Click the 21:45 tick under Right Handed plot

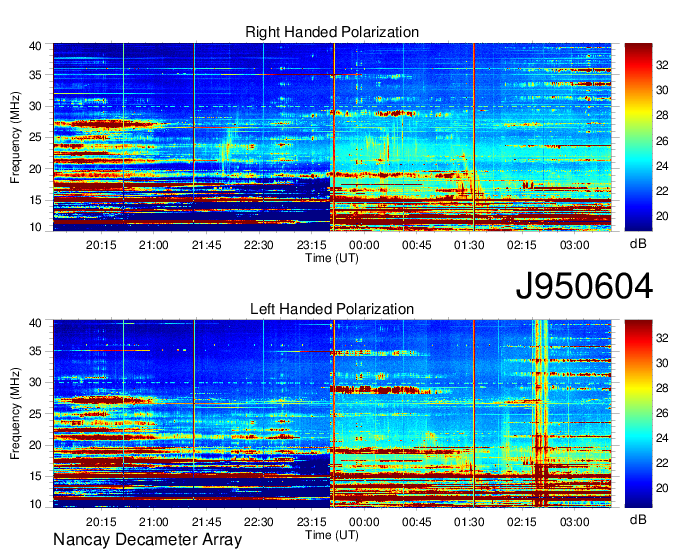(206, 245)
